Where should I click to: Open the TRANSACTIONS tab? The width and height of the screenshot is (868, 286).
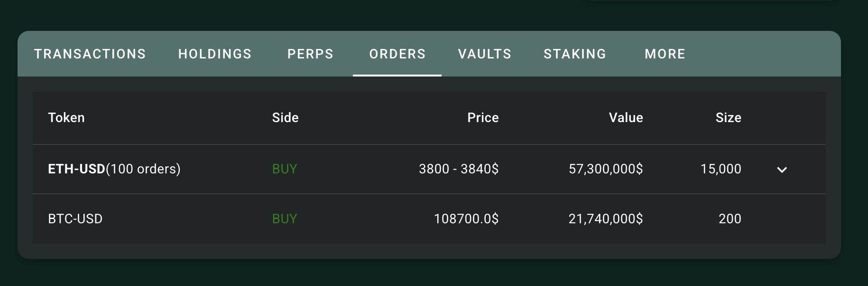(x=90, y=54)
